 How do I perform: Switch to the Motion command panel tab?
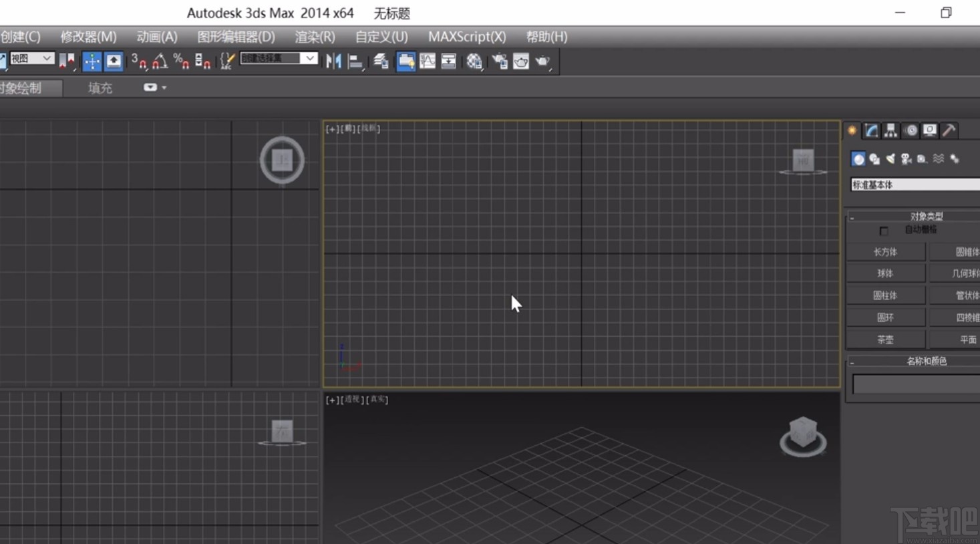(911, 130)
